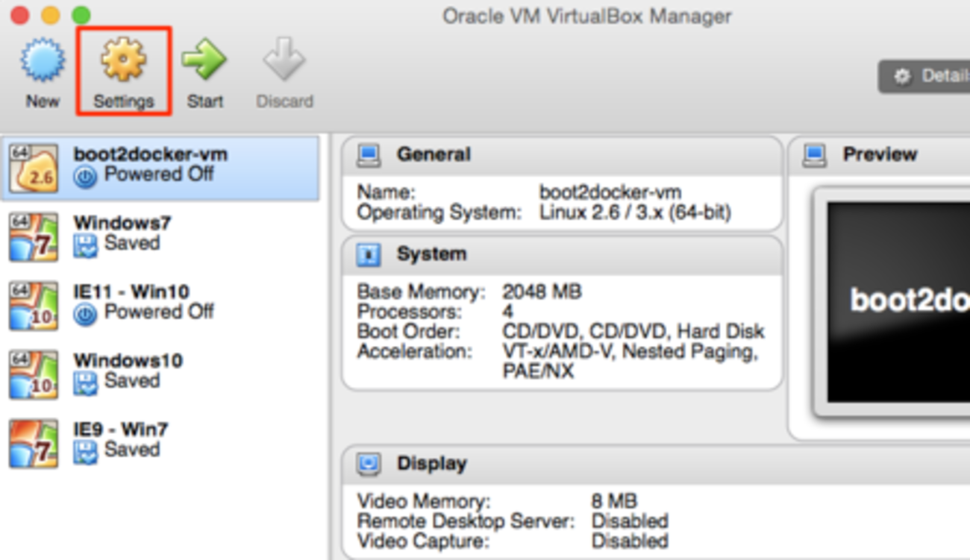The height and width of the screenshot is (560, 970).
Task: Click Video Capture Disabled value
Action: click(630, 540)
